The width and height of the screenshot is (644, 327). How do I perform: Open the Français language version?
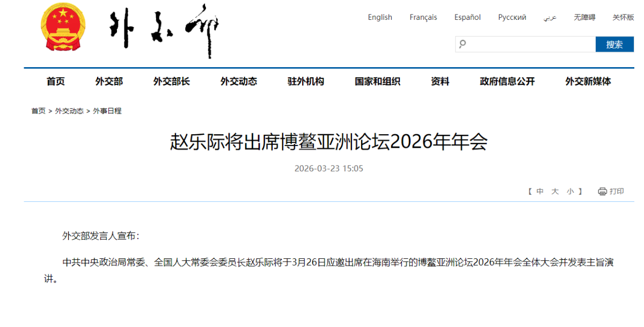423,17
